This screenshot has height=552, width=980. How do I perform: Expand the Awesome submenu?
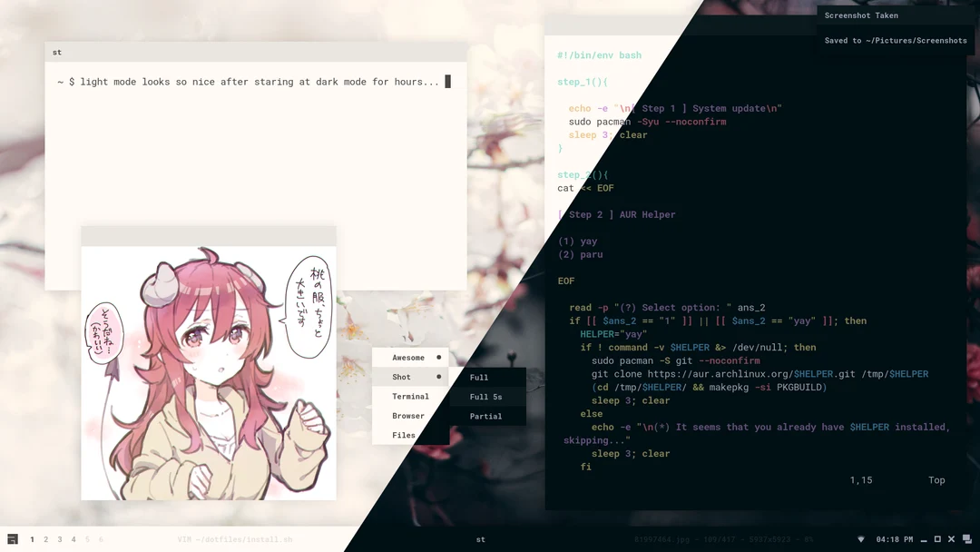point(410,357)
